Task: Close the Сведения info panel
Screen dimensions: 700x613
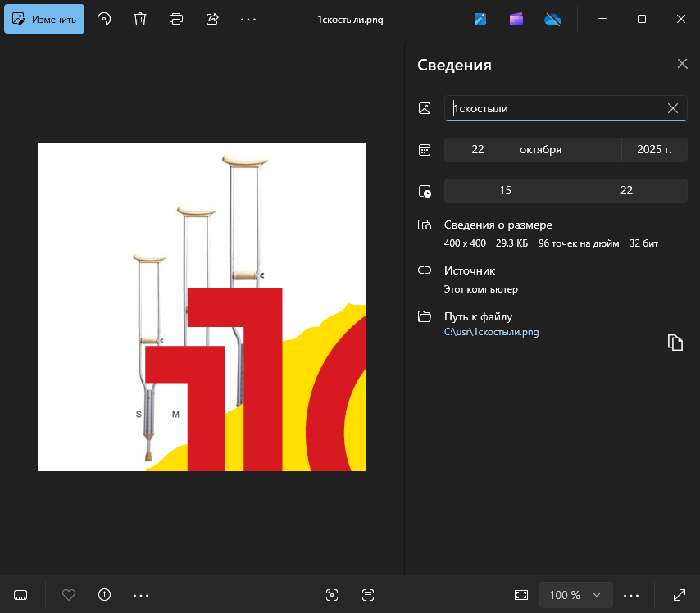Action: [682, 64]
